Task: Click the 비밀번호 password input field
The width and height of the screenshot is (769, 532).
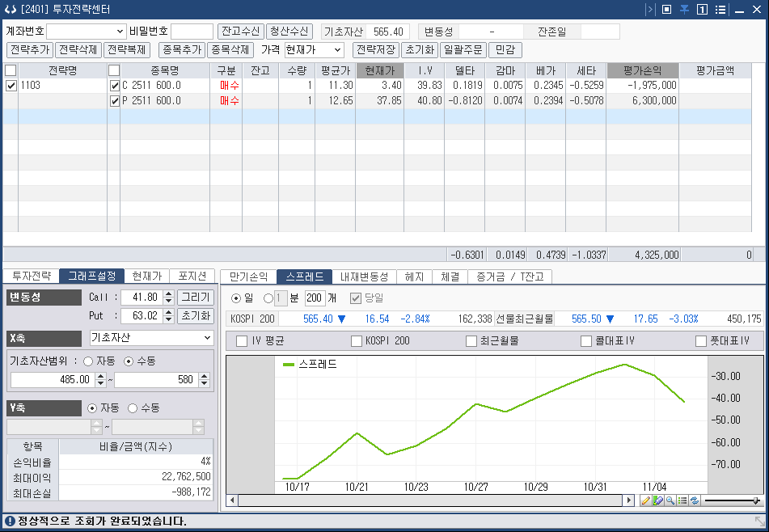Action: 192,32
